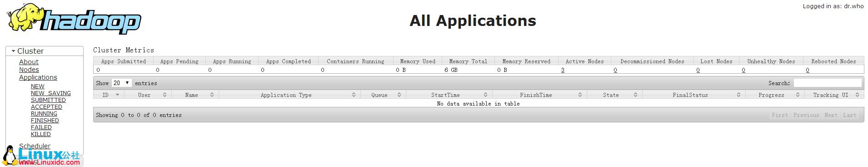Sort by Application Type column
This screenshot has width=868, height=167.
tap(289, 95)
